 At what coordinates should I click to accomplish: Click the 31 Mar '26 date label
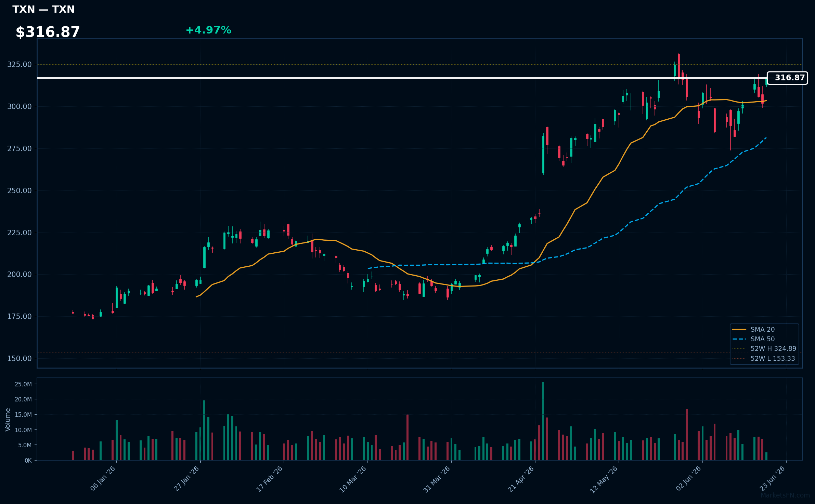pyautogui.click(x=437, y=479)
